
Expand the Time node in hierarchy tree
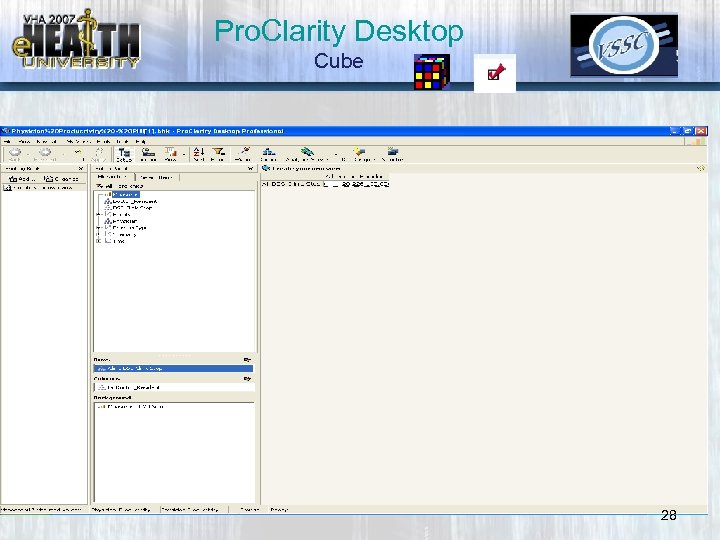click(98, 241)
